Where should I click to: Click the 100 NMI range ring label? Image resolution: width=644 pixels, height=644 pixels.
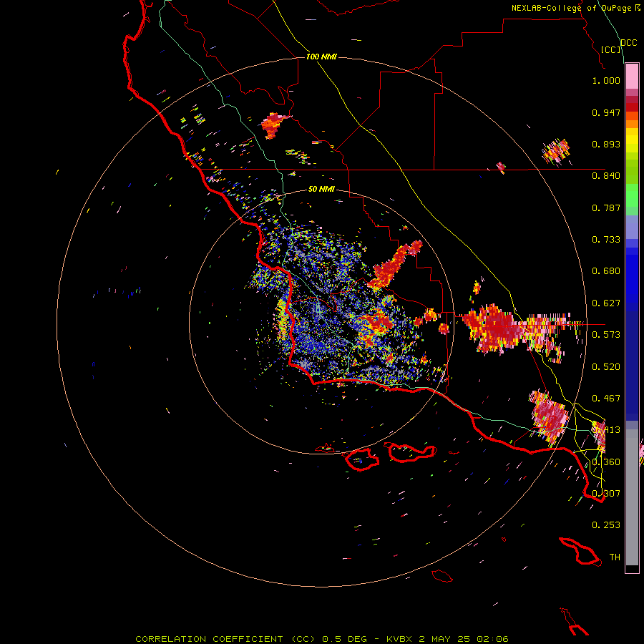click(x=321, y=57)
